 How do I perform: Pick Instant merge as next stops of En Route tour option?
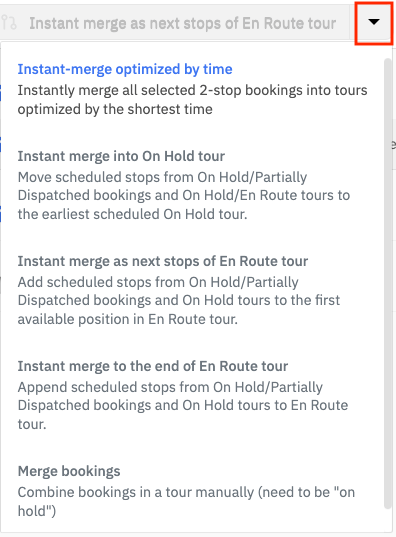tap(163, 261)
